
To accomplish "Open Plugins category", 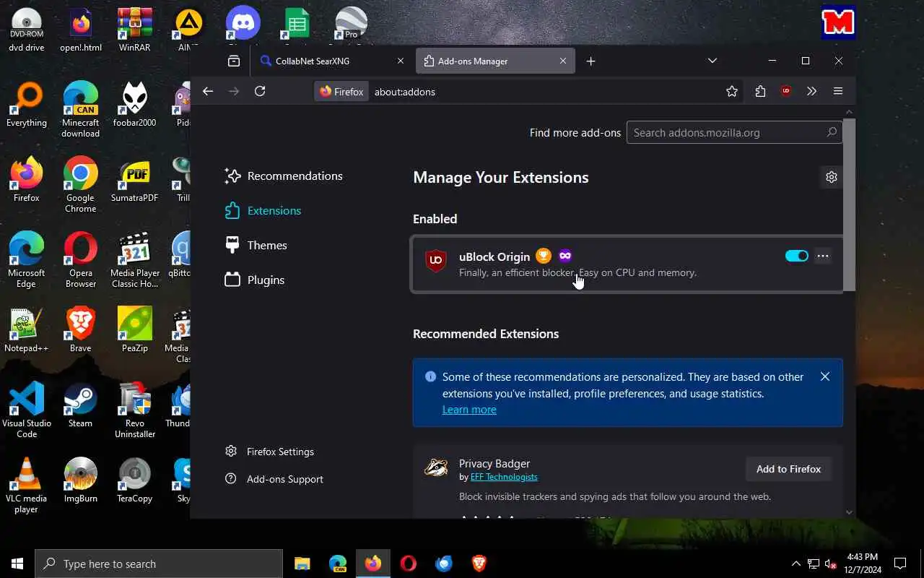I will pyautogui.click(x=256, y=280).
